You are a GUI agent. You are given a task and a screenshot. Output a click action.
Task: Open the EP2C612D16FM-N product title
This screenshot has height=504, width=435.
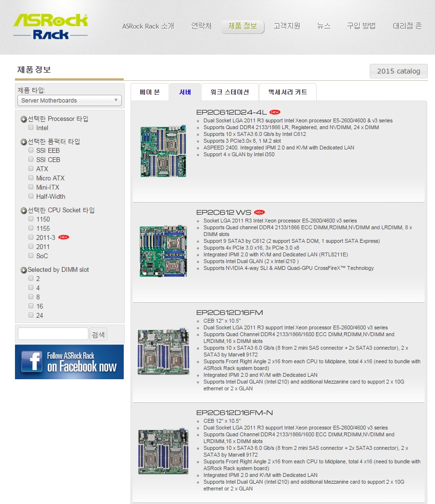234,413
